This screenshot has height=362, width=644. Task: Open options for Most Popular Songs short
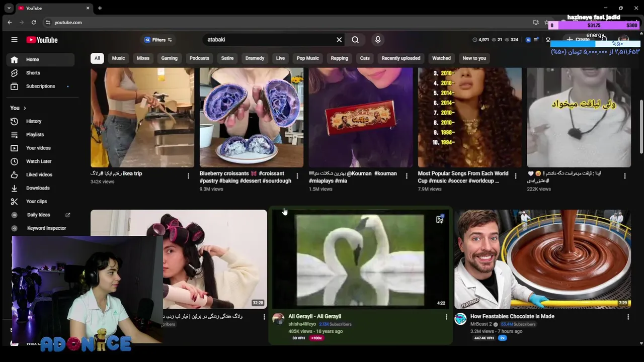pos(515,176)
